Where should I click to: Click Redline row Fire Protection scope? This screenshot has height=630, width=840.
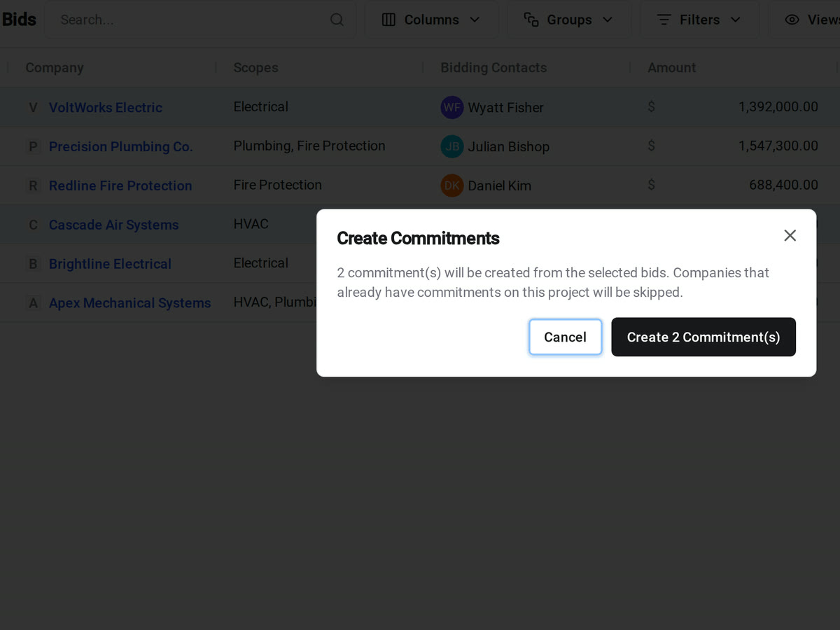point(277,185)
